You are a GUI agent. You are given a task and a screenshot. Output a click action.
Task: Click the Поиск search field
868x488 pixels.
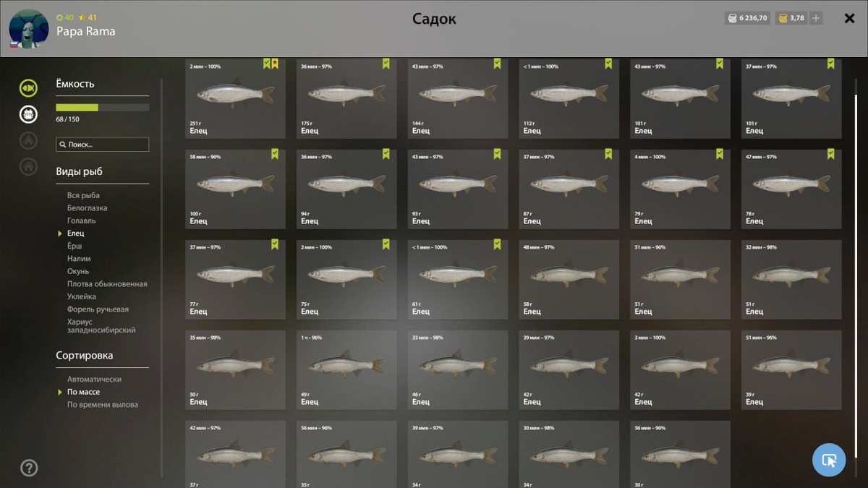click(103, 145)
